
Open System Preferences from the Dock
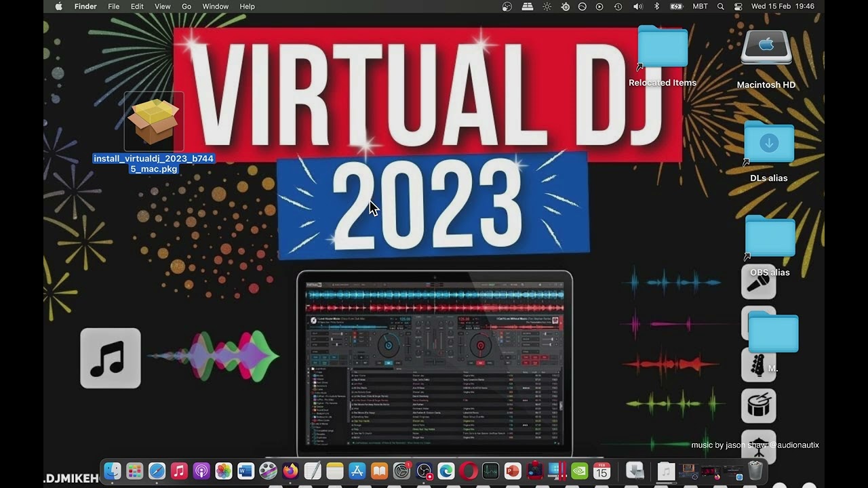402,470
